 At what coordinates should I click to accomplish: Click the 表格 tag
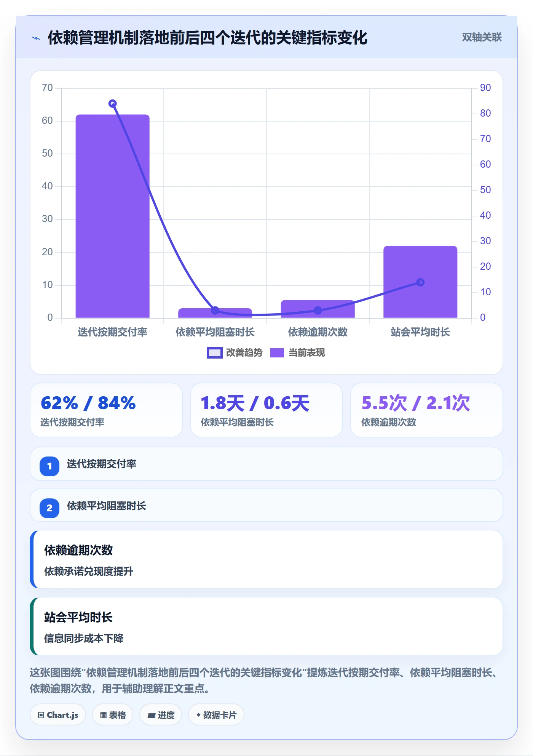pos(113,715)
